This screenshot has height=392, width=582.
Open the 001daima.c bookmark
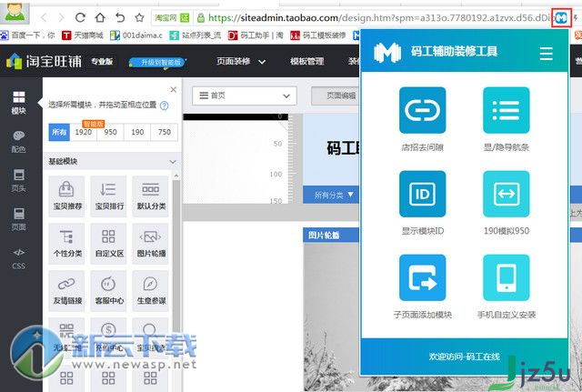pyautogui.click(x=136, y=35)
